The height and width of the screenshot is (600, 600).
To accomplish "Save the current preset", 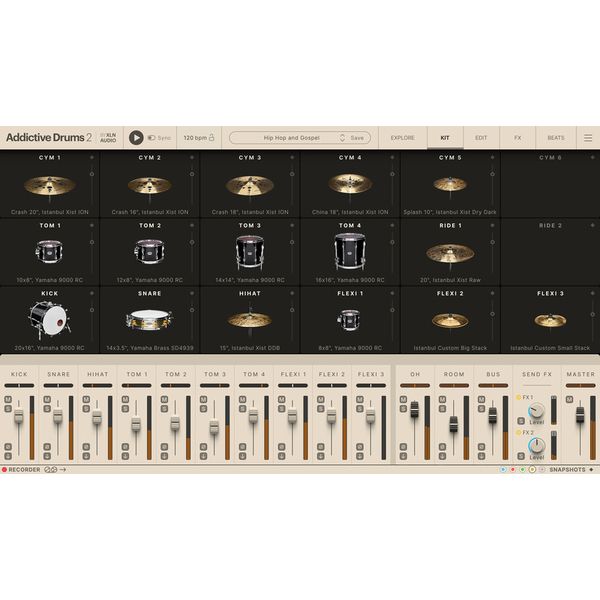I will click(x=357, y=138).
